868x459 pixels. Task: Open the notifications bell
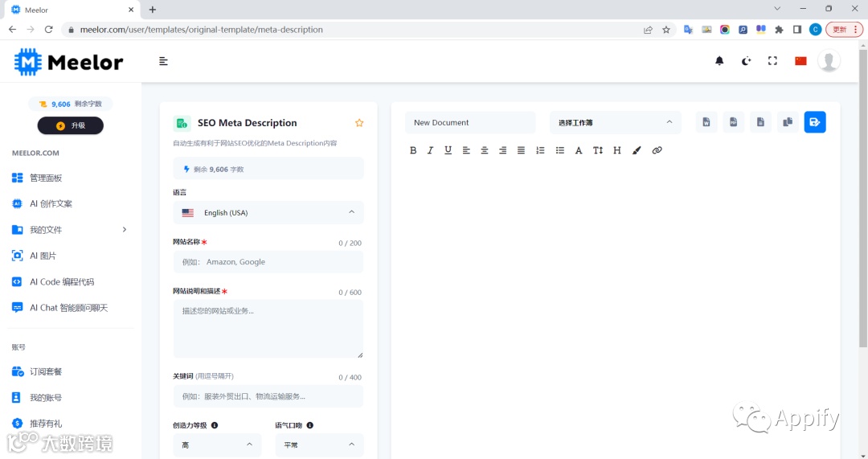click(x=719, y=61)
